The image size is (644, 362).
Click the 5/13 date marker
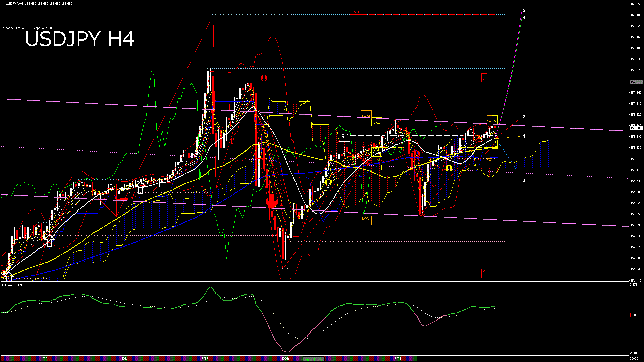point(205,359)
